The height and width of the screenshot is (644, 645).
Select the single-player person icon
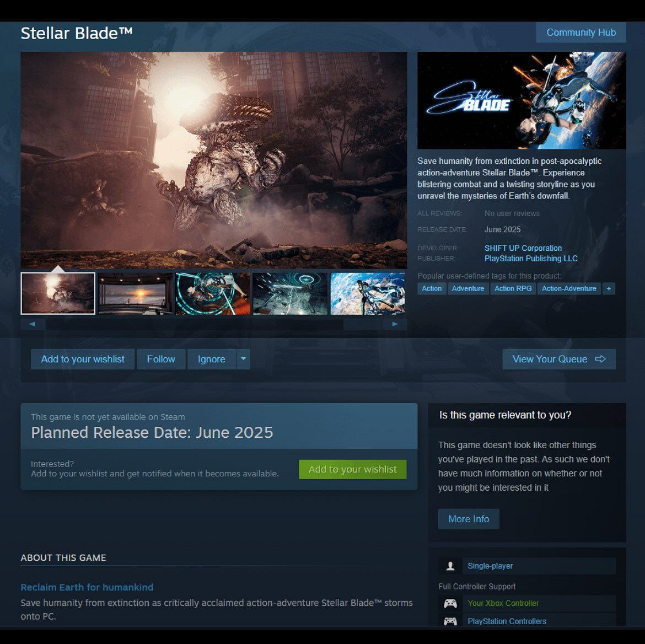point(450,566)
